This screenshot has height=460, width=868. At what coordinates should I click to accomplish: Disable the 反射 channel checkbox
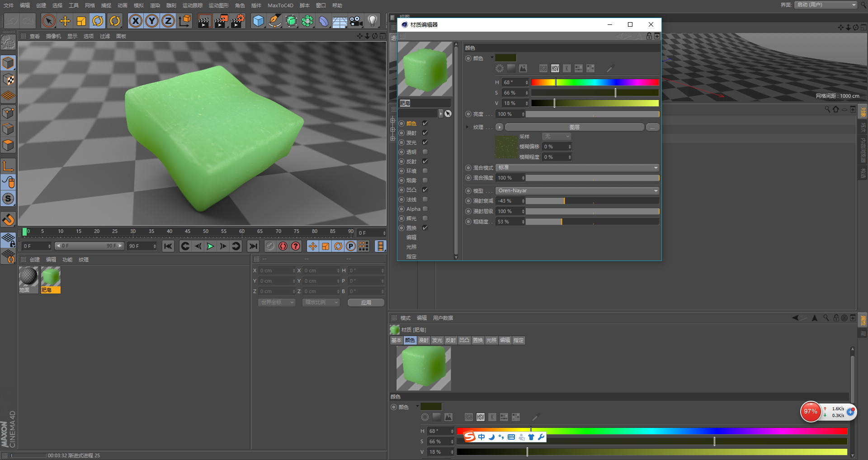[x=425, y=161]
